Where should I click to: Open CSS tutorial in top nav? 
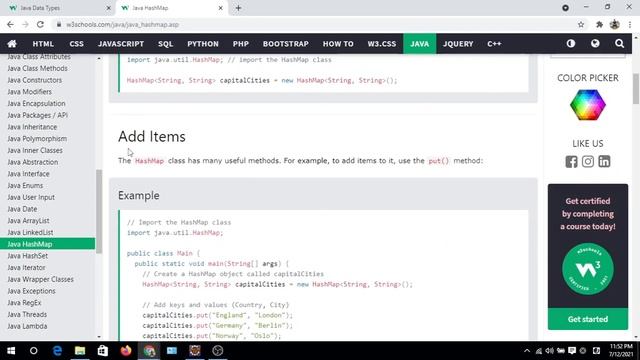pos(76,44)
